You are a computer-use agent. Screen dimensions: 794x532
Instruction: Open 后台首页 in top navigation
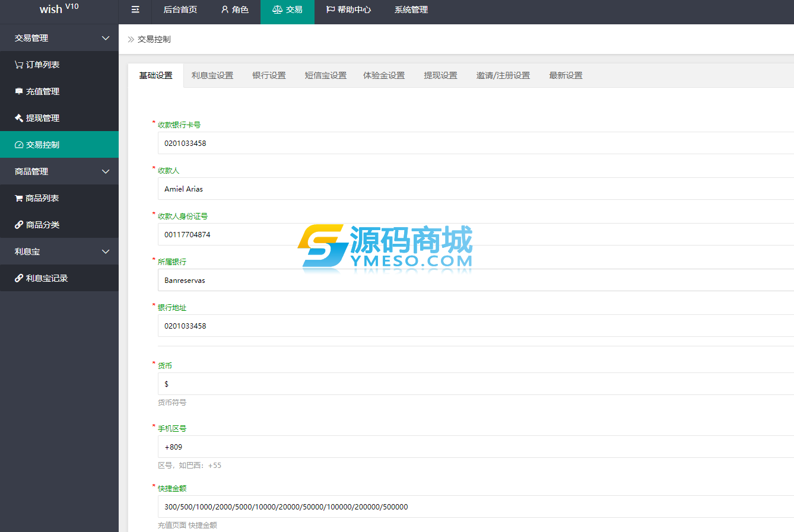(180, 9)
